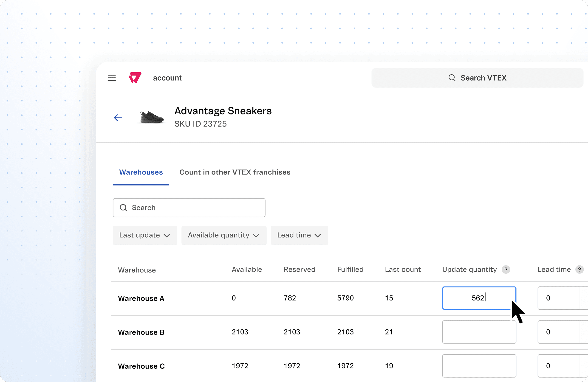Image resolution: width=588 pixels, height=382 pixels.
Task: Open Count in other VTEX franchises tab
Action: tap(235, 172)
